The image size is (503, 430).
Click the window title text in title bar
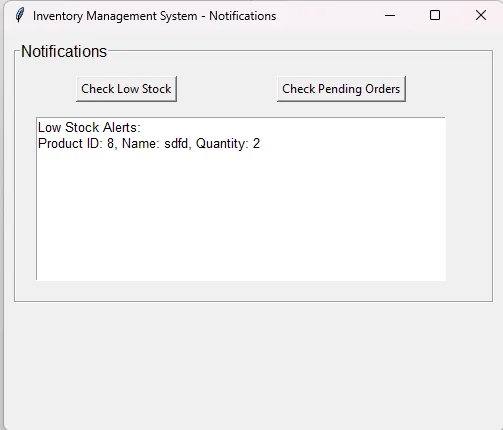click(154, 16)
